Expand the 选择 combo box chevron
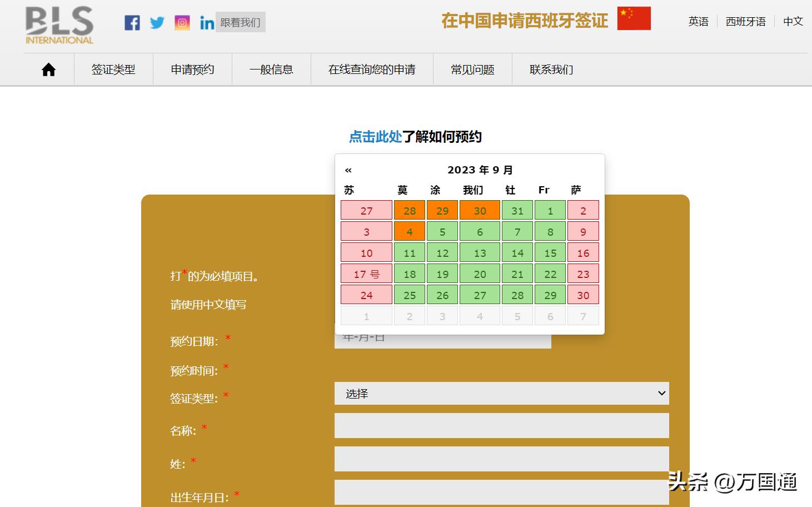 pyautogui.click(x=661, y=393)
